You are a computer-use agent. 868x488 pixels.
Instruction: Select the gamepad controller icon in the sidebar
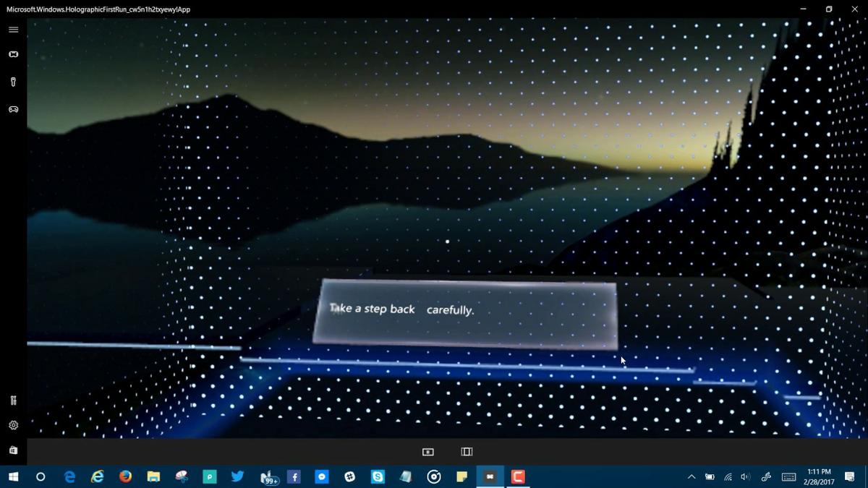[x=13, y=109]
